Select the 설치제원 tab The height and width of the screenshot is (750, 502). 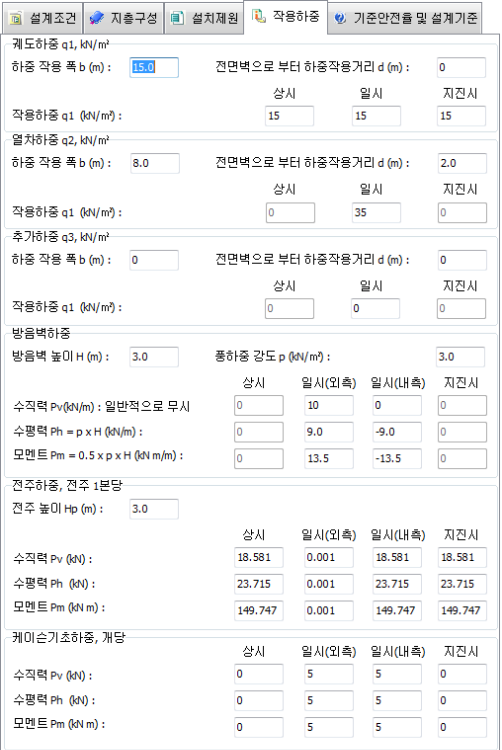pyautogui.click(x=204, y=18)
